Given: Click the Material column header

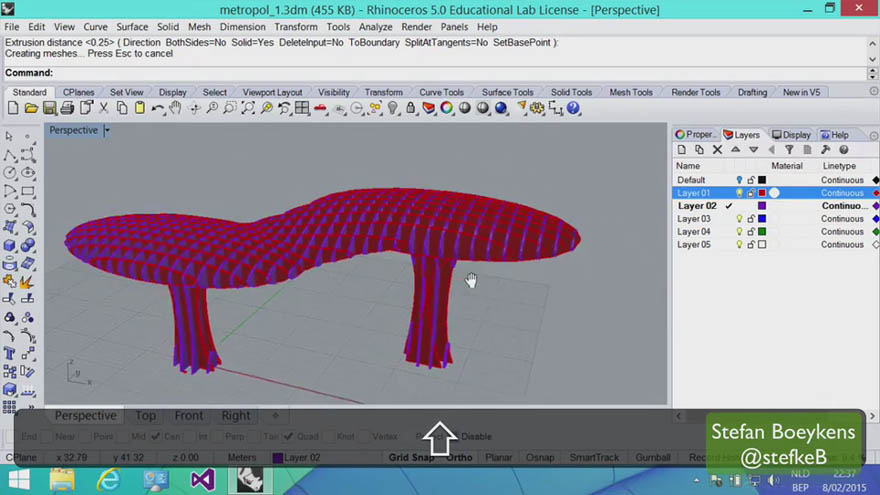Looking at the screenshot, I should pyautogui.click(x=787, y=166).
